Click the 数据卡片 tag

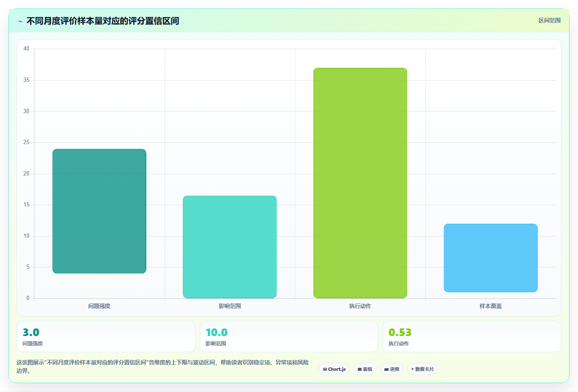pyautogui.click(x=422, y=369)
